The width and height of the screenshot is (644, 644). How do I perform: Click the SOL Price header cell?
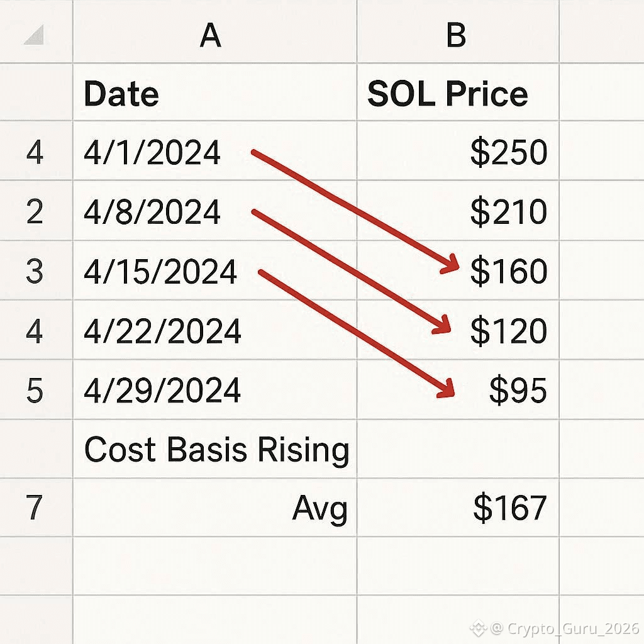448,94
